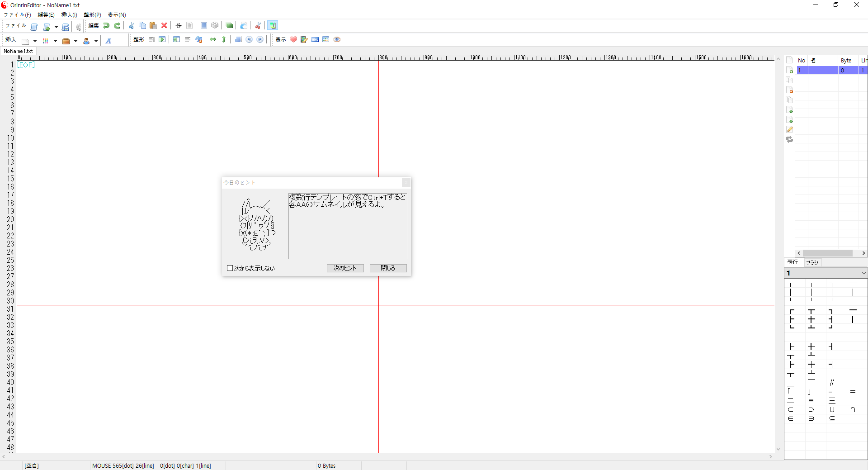
Task: Check the 次から表示しない checkbox
Action: pos(230,268)
